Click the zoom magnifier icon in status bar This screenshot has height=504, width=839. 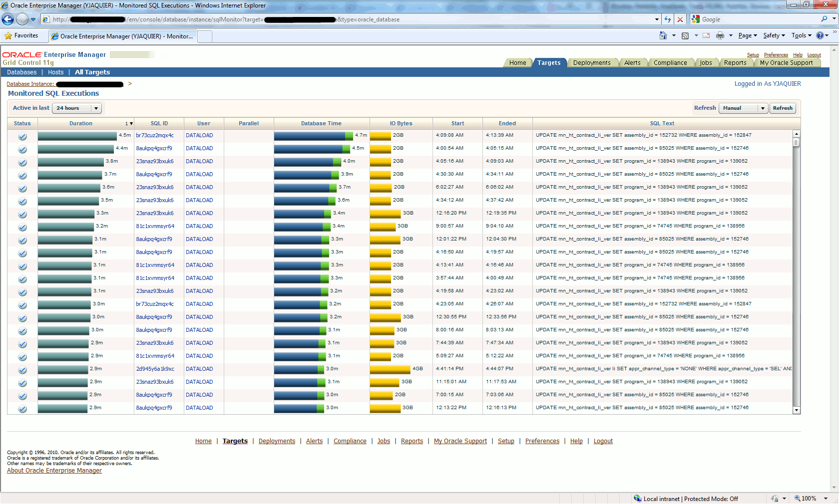tap(798, 498)
